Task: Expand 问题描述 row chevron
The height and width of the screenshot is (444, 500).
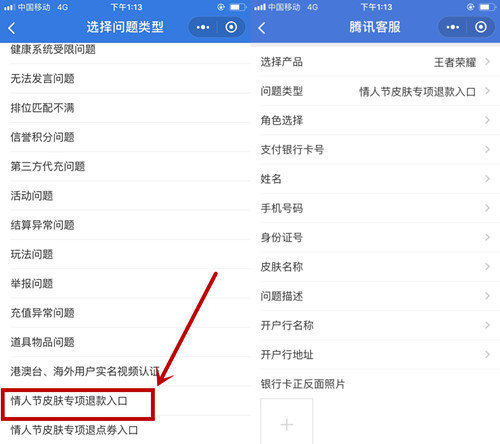Action: tap(487, 296)
